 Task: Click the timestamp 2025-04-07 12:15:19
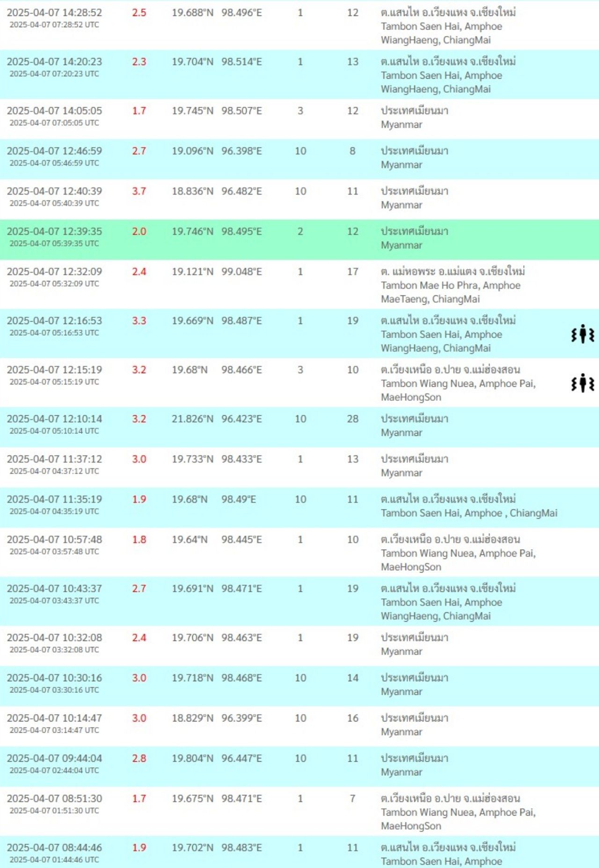pyautogui.click(x=54, y=370)
